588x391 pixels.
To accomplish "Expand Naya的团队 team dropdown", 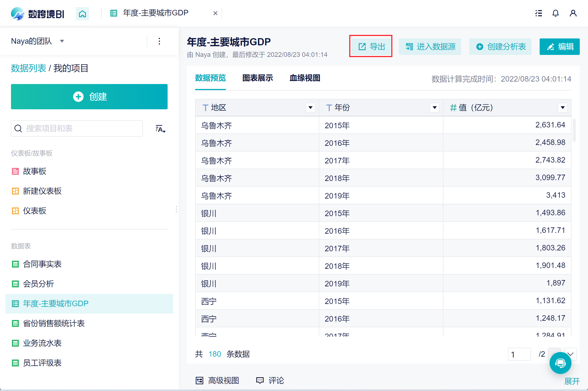I will click(x=62, y=41).
